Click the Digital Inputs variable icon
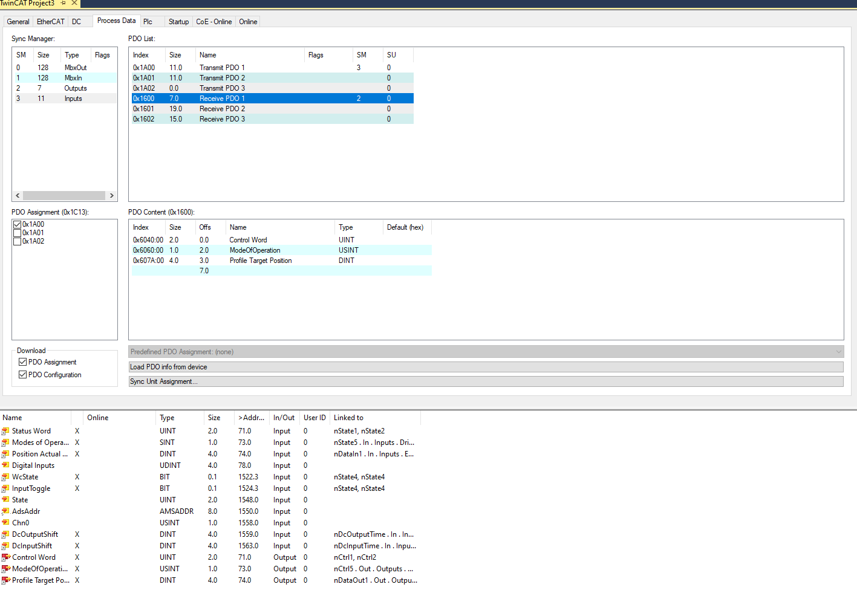 (x=5, y=465)
